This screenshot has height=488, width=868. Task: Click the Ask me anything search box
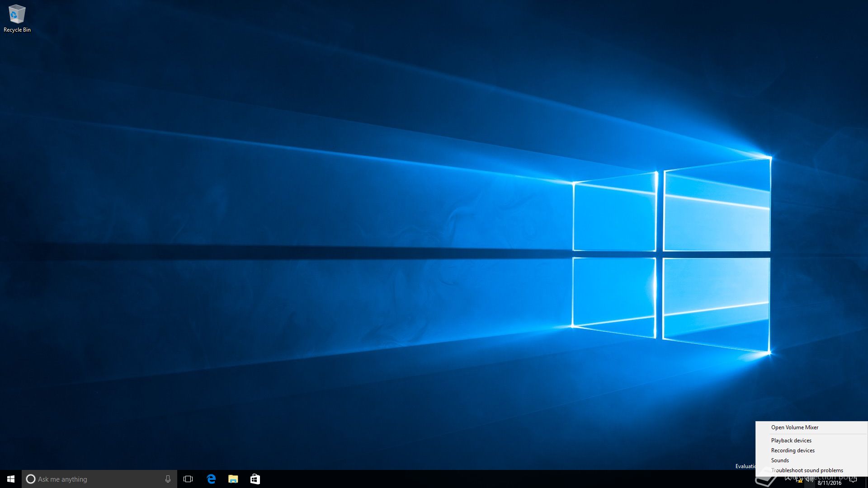click(x=99, y=479)
